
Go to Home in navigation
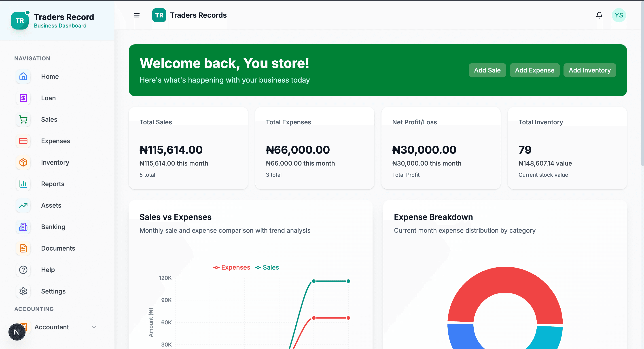coord(23,76)
